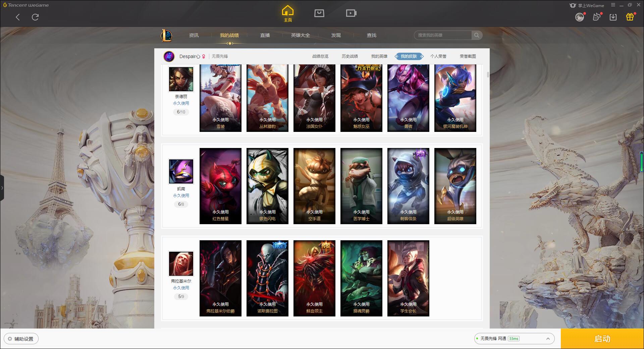Open the 勇者 skin card
Screen dimensions: 644x349
tap(408, 98)
